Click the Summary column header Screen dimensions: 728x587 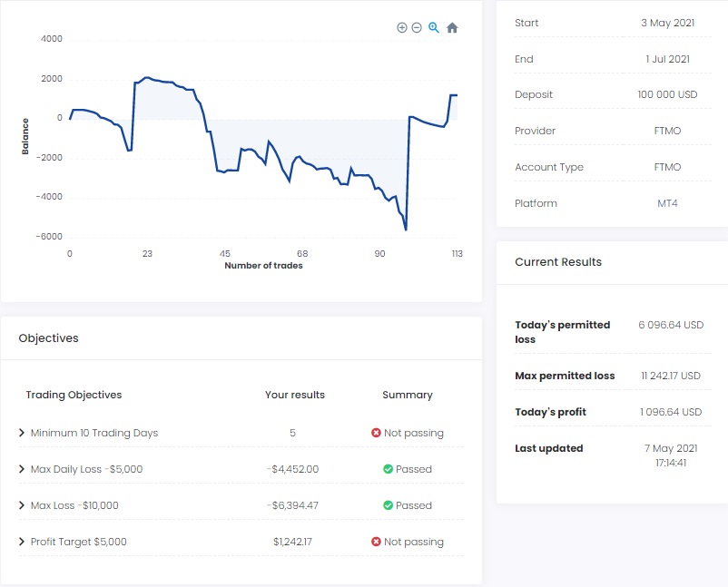click(x=408, y=395)
